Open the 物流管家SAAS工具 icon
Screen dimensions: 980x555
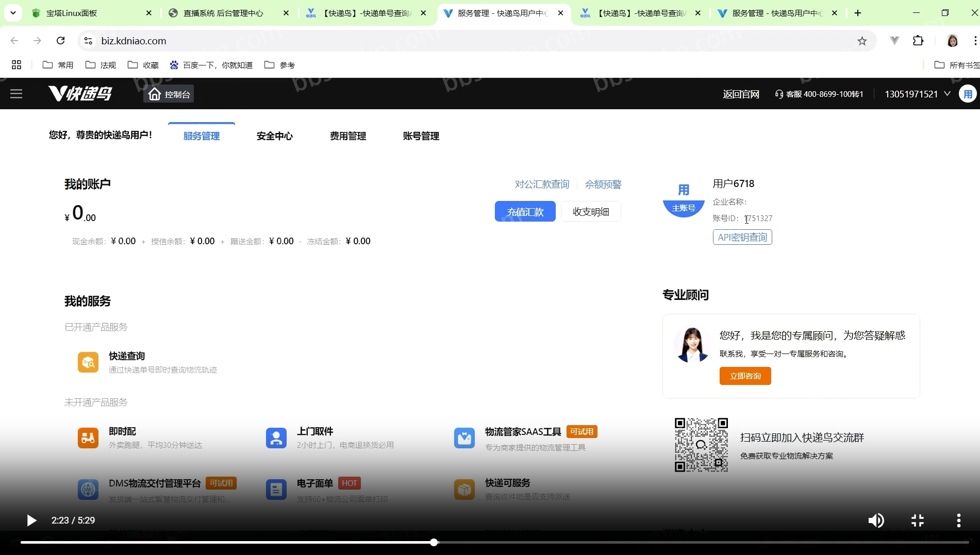click(464, 438)
